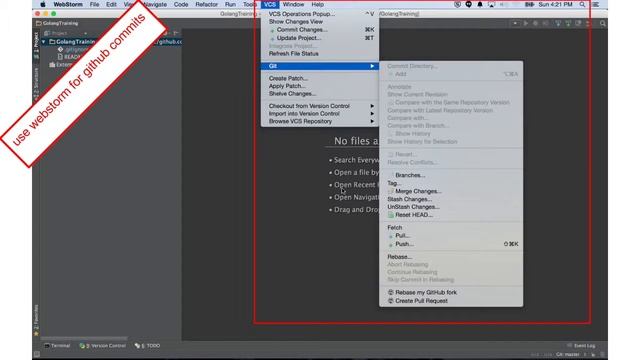Click the Sun 4:21 PM clock

click(555, 4)
